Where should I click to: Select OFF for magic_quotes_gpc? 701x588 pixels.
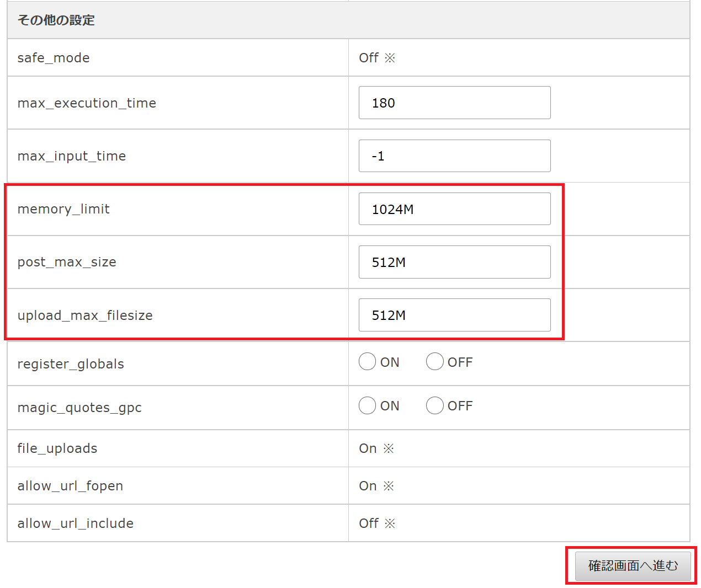pyautogui.click(x=434, y=405)
